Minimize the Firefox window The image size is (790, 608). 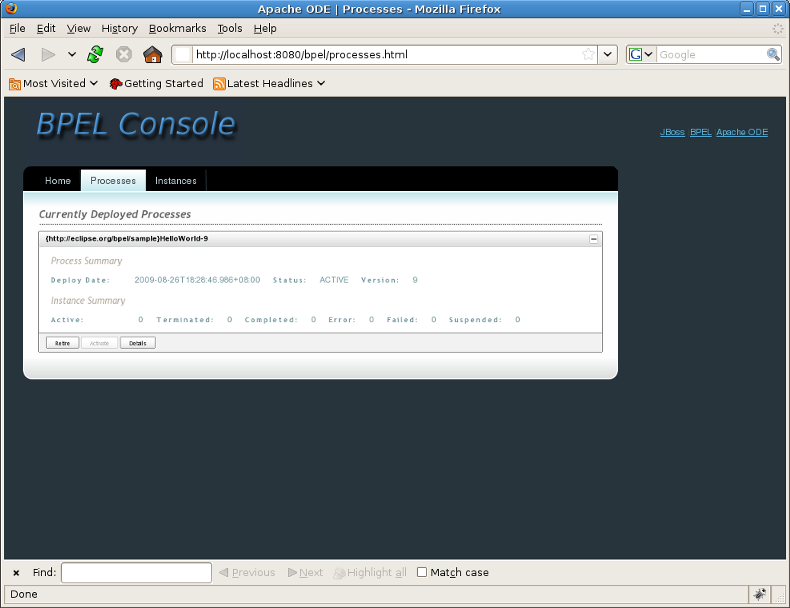pos(747,9)
